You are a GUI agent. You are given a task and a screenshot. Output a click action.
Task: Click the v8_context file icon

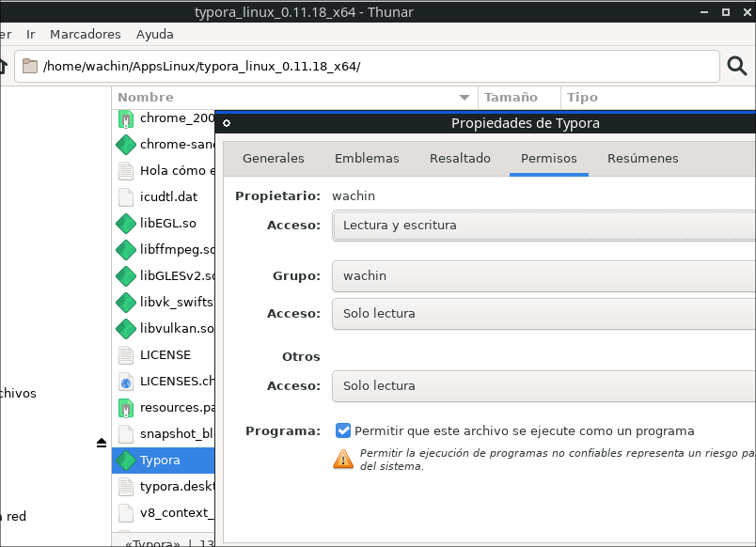[x=126, y=513]
